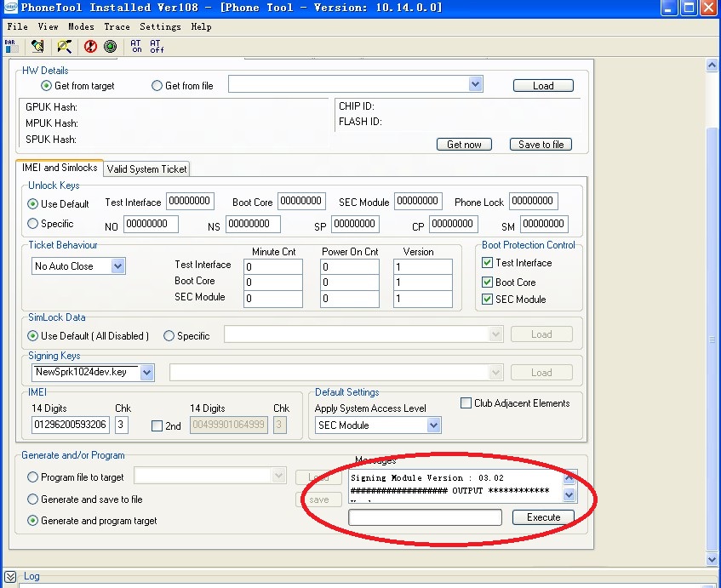Select Generate and save to file
721x588 pixels.
tap(33, 500)
